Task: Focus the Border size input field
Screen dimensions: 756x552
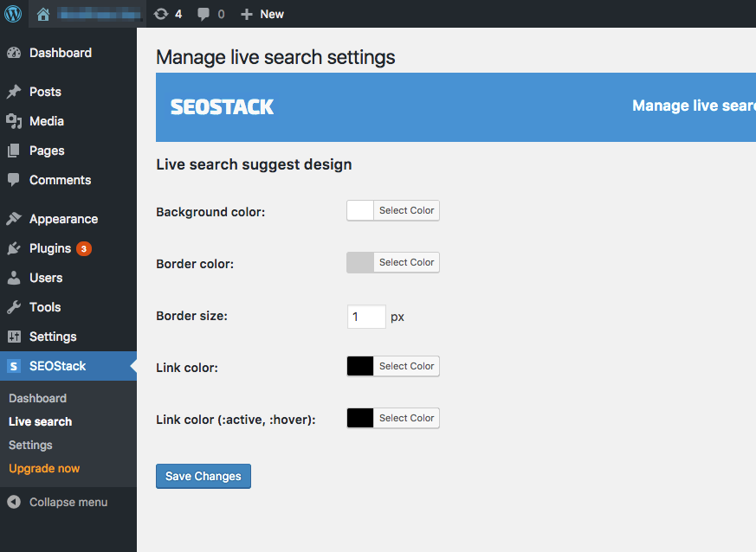Action: (366, 317)
